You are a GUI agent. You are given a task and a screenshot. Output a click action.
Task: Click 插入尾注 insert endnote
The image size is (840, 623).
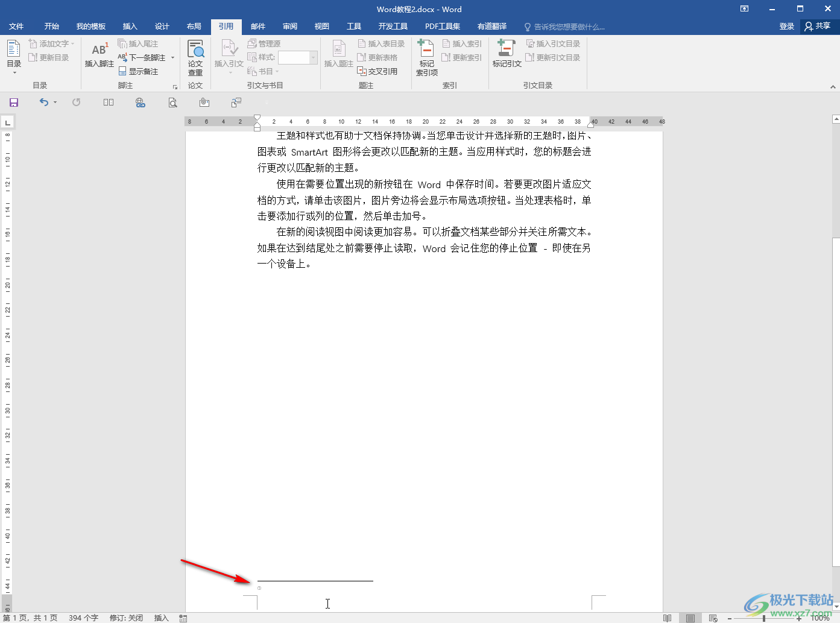137,43
